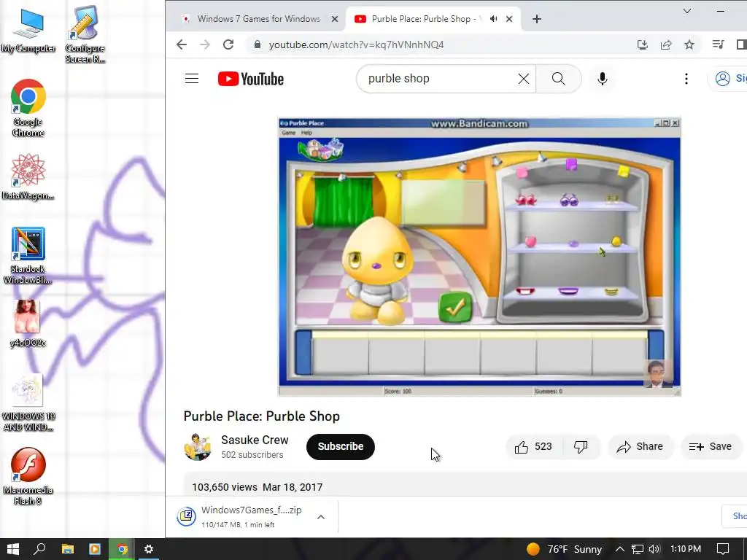Click the search magnifier button

point(558,79)
